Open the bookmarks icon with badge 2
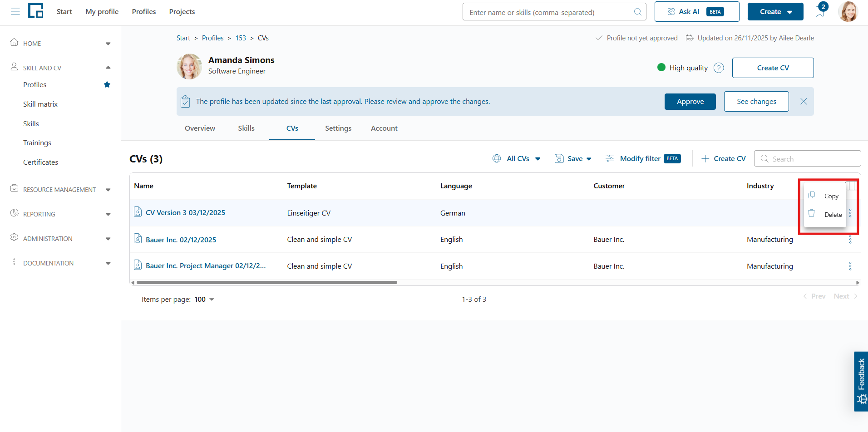 pyautogui.click(x=819, y=11)
